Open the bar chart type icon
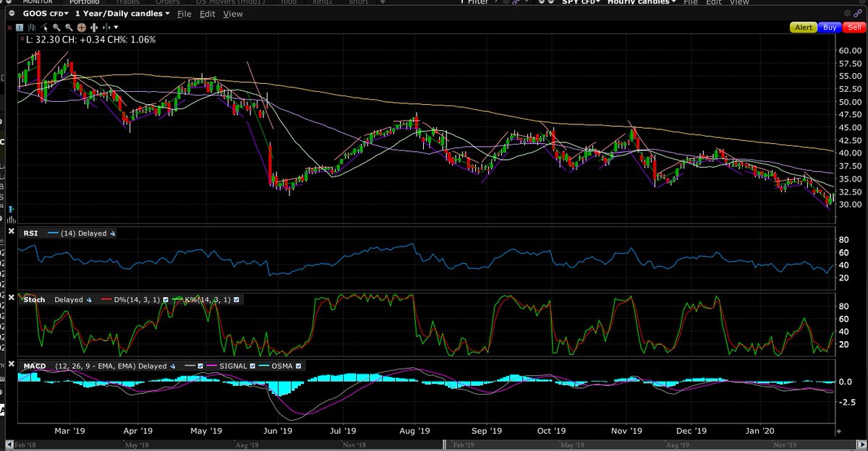The width and height of the screenshot is (868, 451). [x=32, y=27]
